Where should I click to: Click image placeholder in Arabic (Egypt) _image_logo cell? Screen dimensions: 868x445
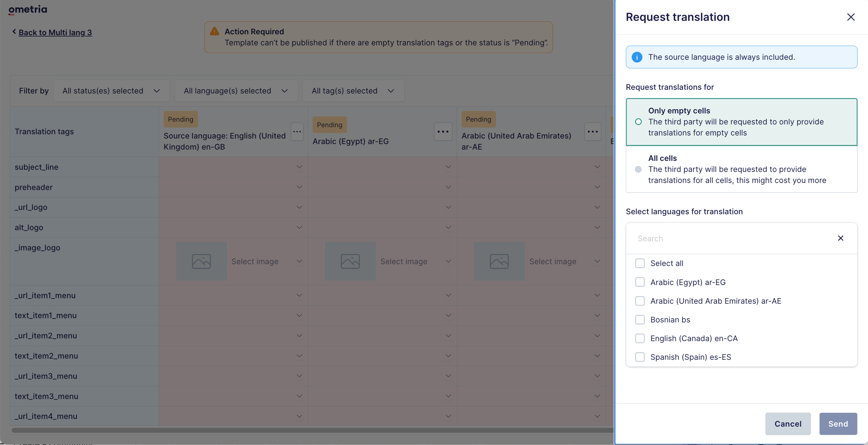coord(350,261)
